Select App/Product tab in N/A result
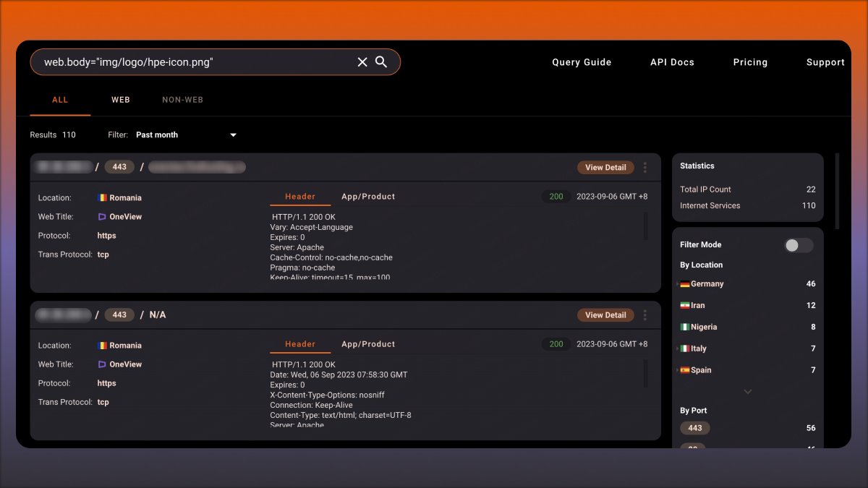Screen dimensions: 868x488 point(368,344)
